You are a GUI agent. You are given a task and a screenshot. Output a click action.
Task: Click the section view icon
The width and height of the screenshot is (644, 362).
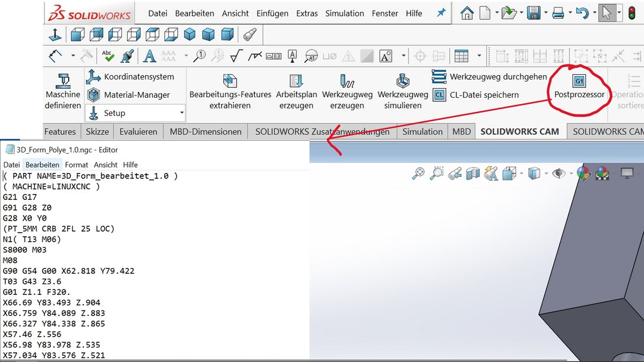(x=473, y=173)
